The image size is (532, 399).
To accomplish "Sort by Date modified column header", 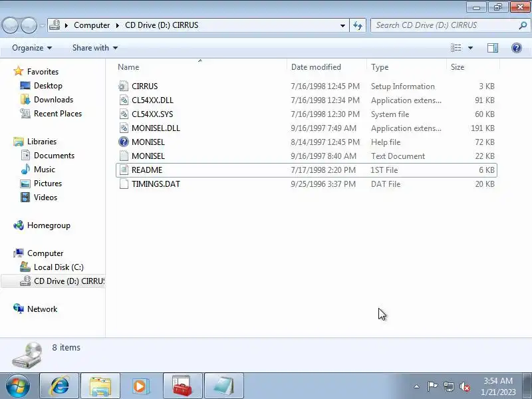I will [x=327, y=67].
